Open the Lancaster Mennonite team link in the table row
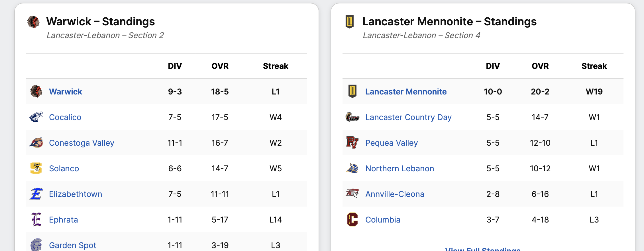 [x=406, y=92]
